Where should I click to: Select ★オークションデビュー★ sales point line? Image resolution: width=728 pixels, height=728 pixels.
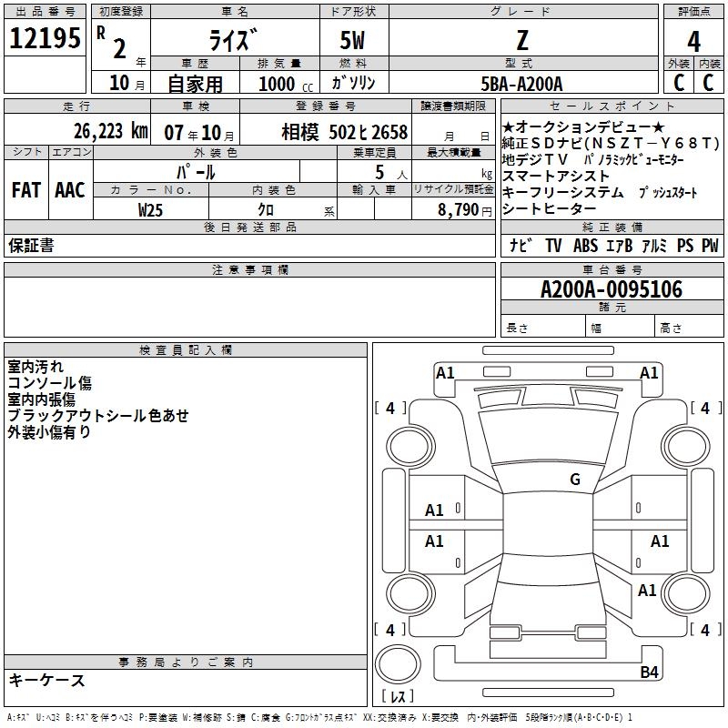583,126
